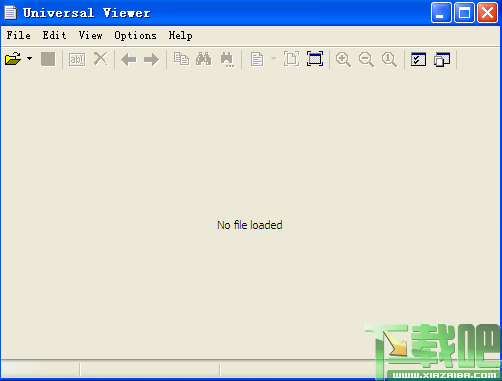This screenshot has width=502, height=381.
Task: Go to next file arrow
Action: click(152, 60)
